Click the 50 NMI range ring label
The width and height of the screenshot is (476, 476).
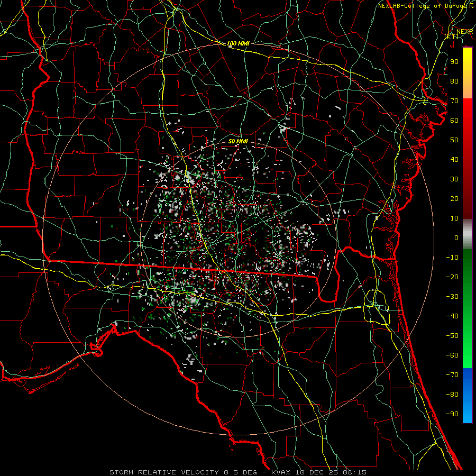point(238,141)
